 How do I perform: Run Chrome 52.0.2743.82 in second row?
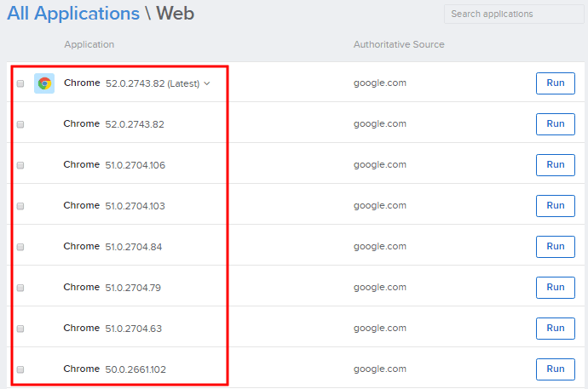click(556, 124)
